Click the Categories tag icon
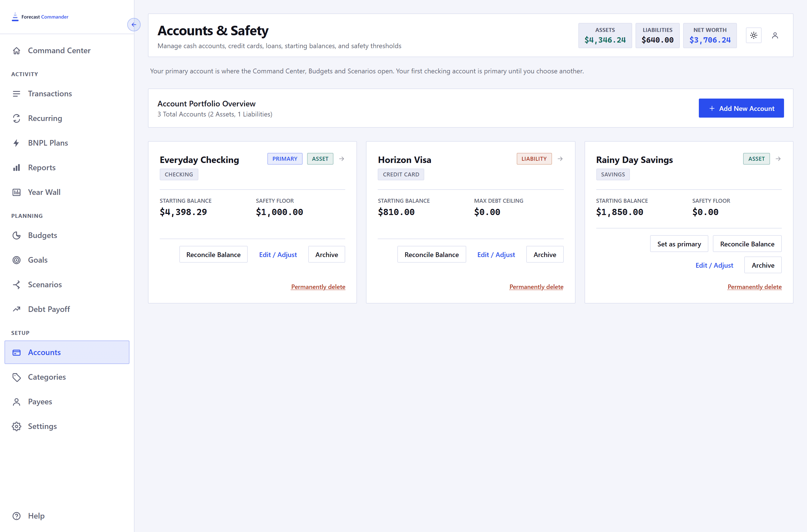 coord(16,377)
